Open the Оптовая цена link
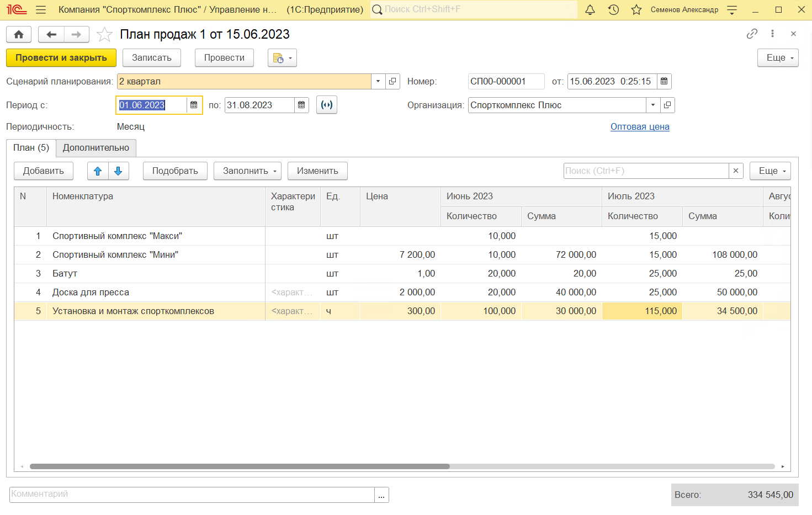Viewport: 812px width, 515px height. [640, 127]
